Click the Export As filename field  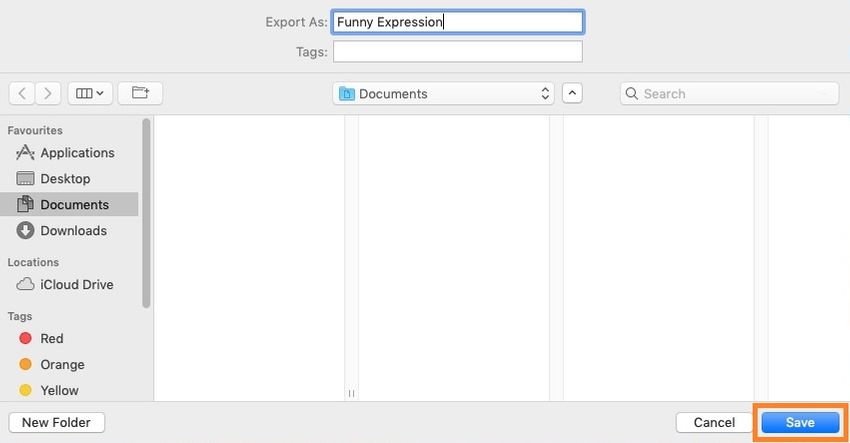point(458,22)
